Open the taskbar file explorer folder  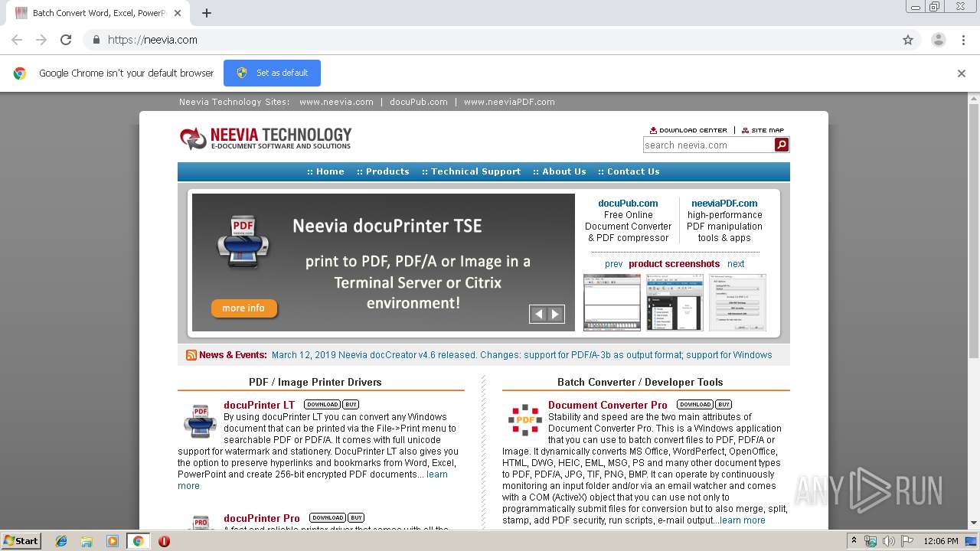tap(87, 541)
